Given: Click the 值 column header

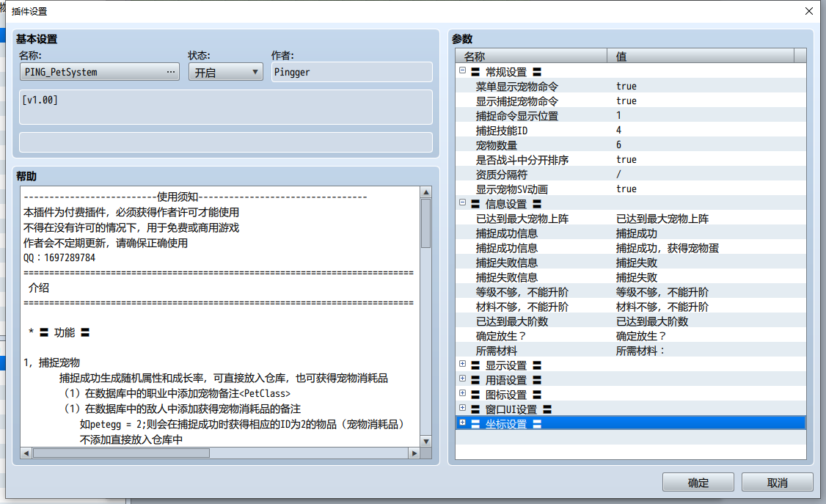Looking at the screenshot, I should click(x=701, y=56).
